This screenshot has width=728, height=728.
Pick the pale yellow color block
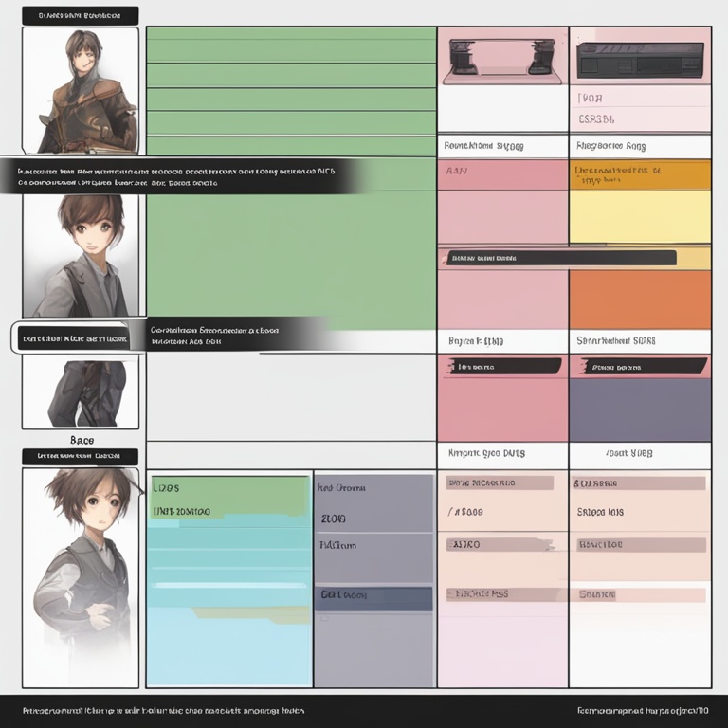[640, 216]
